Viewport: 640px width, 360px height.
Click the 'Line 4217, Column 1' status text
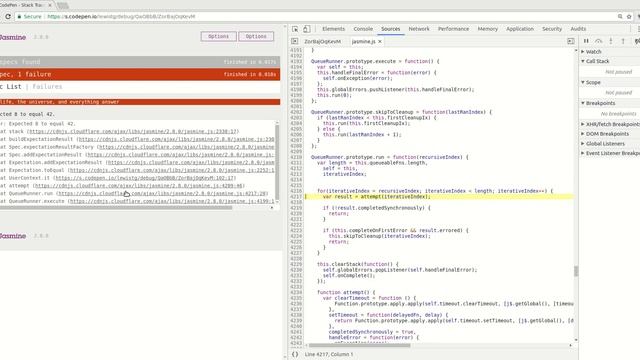coord(329,354)
